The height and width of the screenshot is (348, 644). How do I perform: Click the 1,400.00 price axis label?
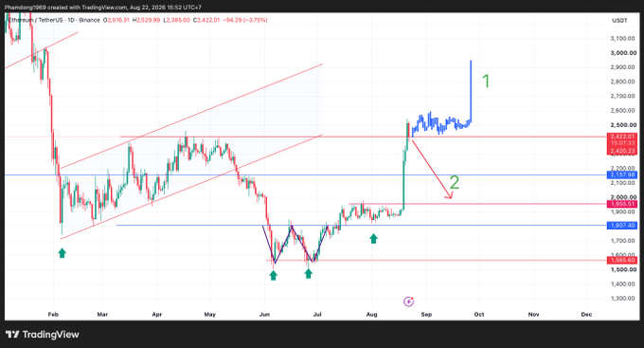(622, 284)
